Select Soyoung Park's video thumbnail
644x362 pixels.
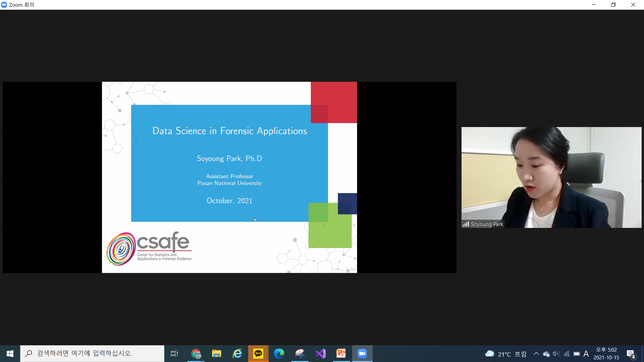[x=551, y=177]
